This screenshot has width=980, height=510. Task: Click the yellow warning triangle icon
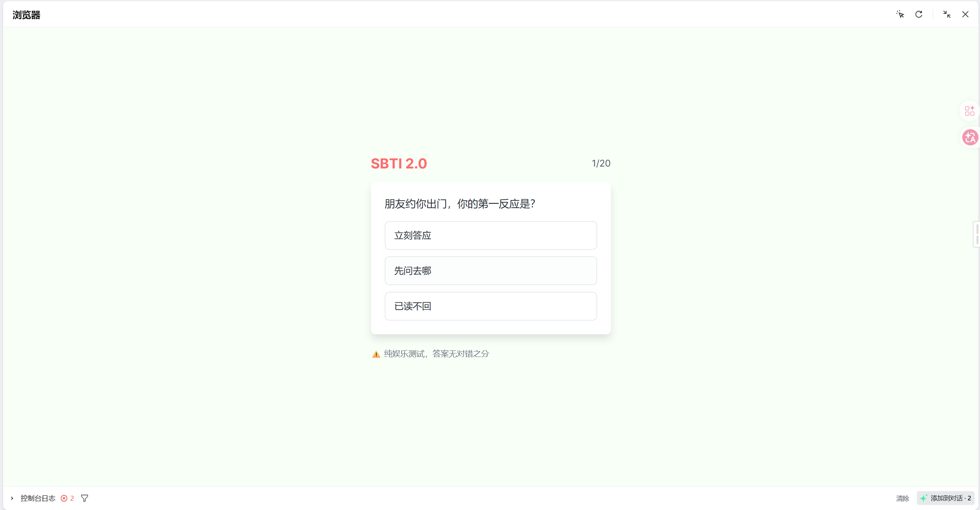(376, 354)
